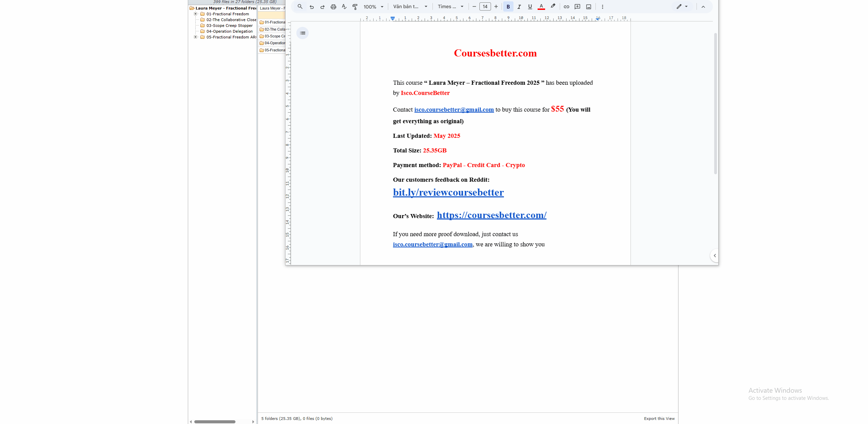Click the add comment icon
The image size is (868, 424).
coord(577,7)
